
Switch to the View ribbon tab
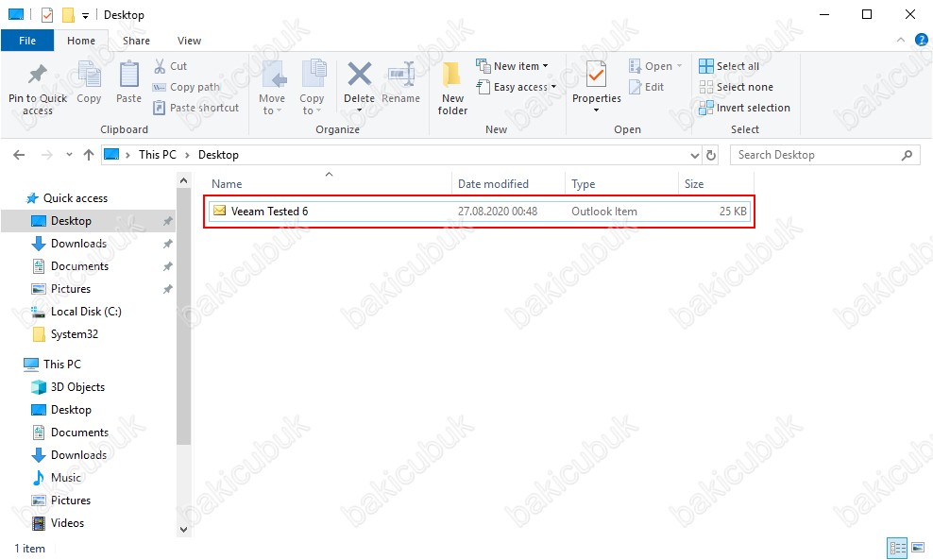tap(189, 41)
